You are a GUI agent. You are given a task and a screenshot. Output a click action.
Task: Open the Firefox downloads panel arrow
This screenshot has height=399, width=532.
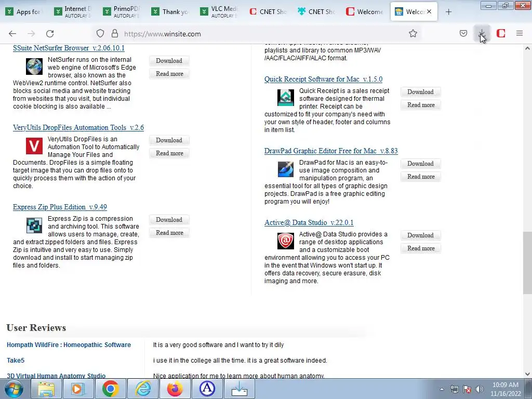click(x=482, y=33)
